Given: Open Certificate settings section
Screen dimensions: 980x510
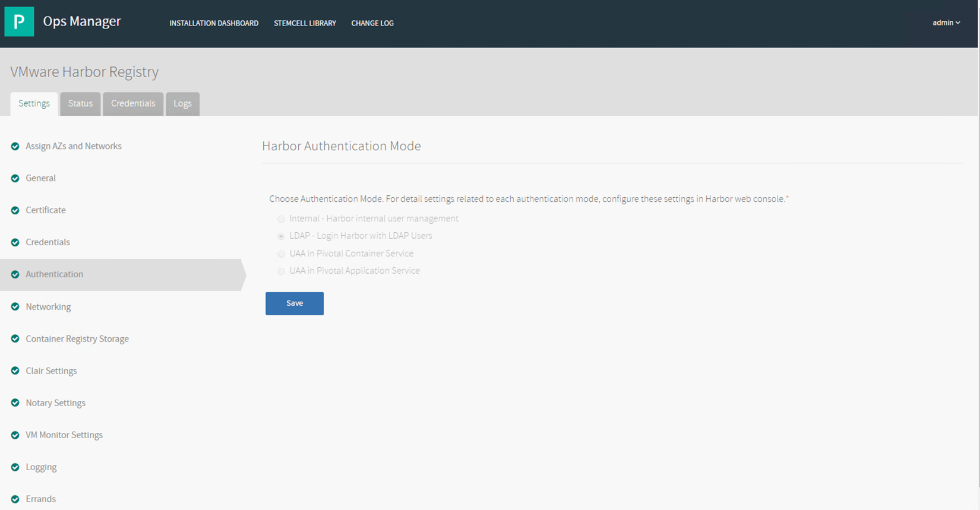Looking at the screenshot, I should pos(46,210).
